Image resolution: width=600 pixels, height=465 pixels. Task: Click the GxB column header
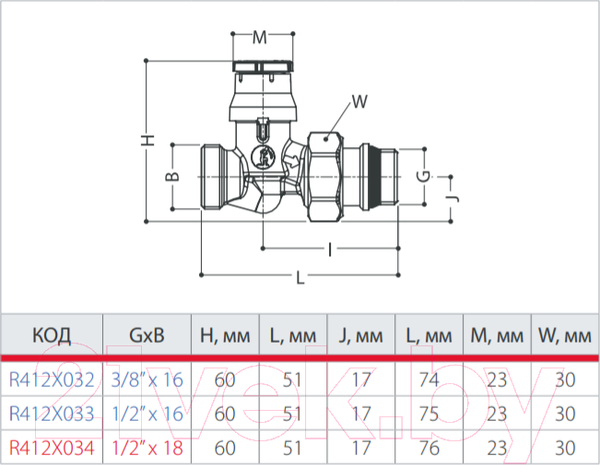tap(146, 334)
